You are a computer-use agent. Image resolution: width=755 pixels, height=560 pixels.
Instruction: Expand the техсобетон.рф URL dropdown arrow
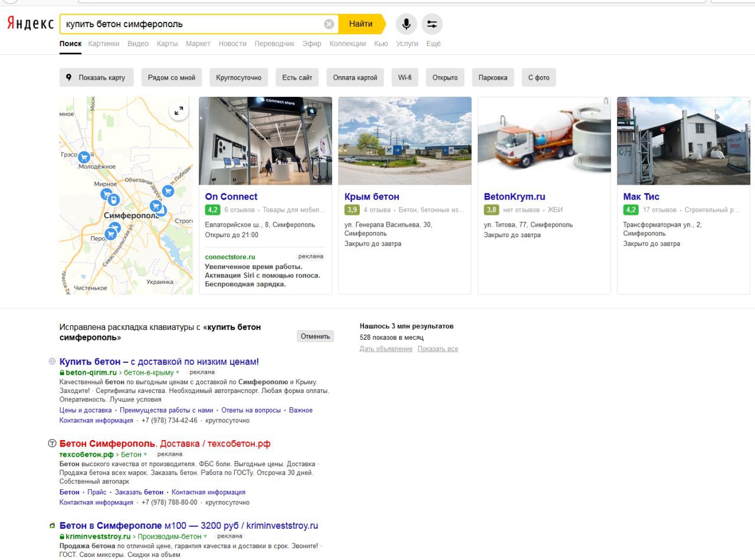tap(145, 455)
